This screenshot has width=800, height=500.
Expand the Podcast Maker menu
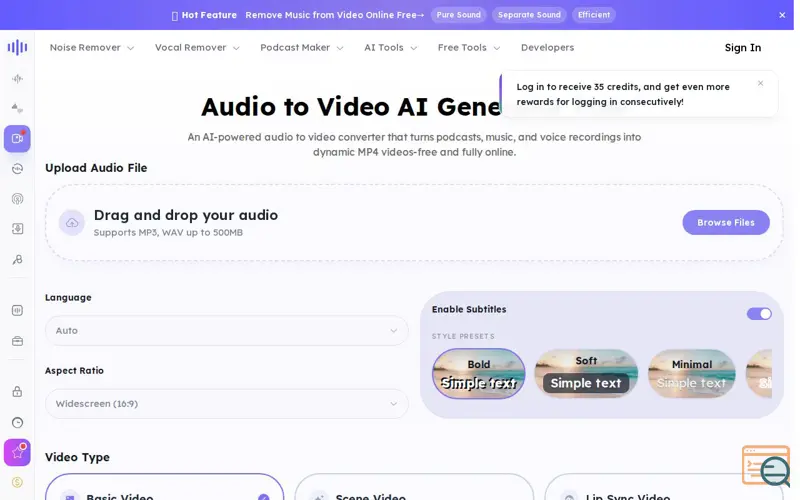coord(302,47)
